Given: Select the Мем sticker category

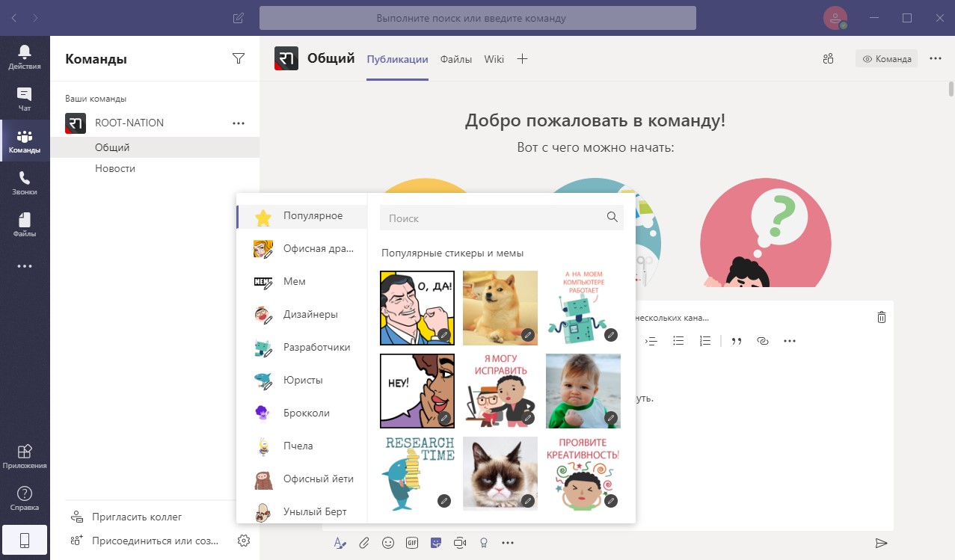Looking at the screenshot, I should tap(302, 282).
